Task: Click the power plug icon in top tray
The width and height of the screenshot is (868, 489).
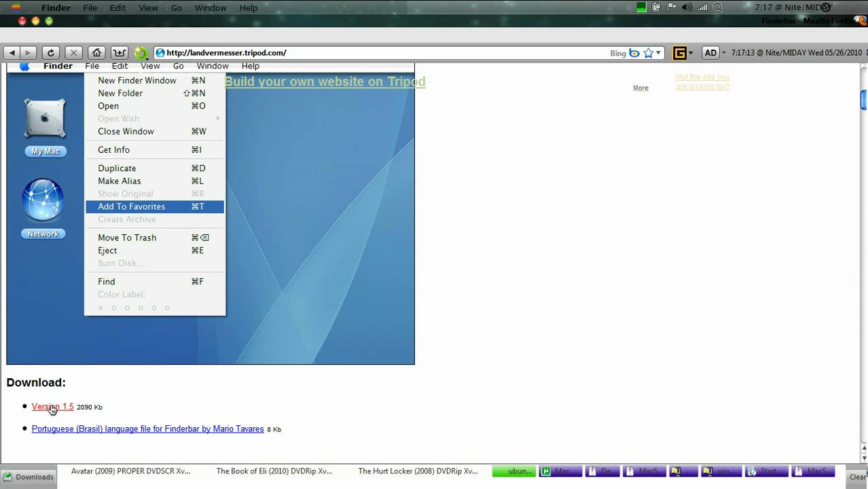Action: click(x=656, y=7)
